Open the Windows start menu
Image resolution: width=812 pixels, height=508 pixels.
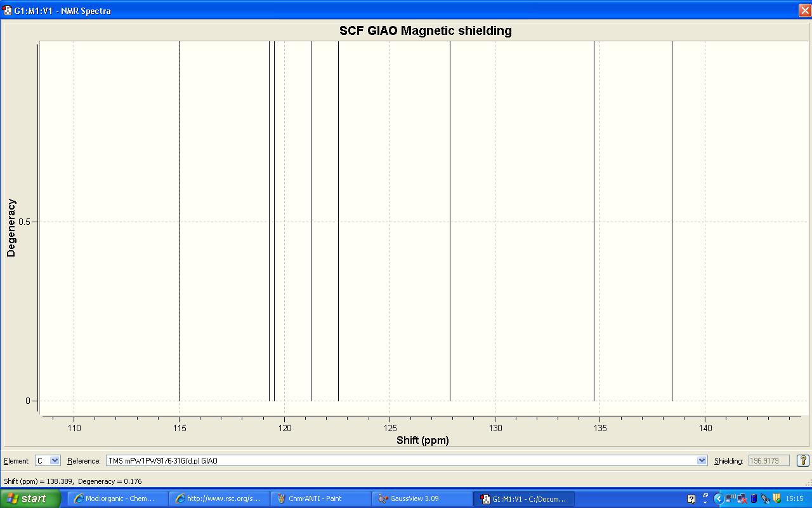tap(30, 498)
